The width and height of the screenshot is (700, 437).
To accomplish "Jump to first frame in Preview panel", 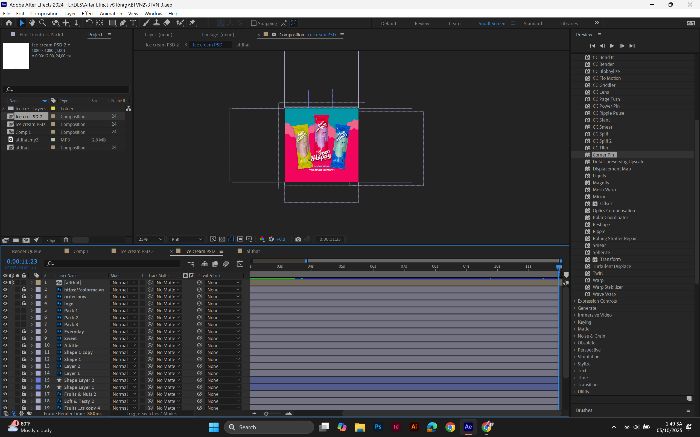I will point(592,46).
